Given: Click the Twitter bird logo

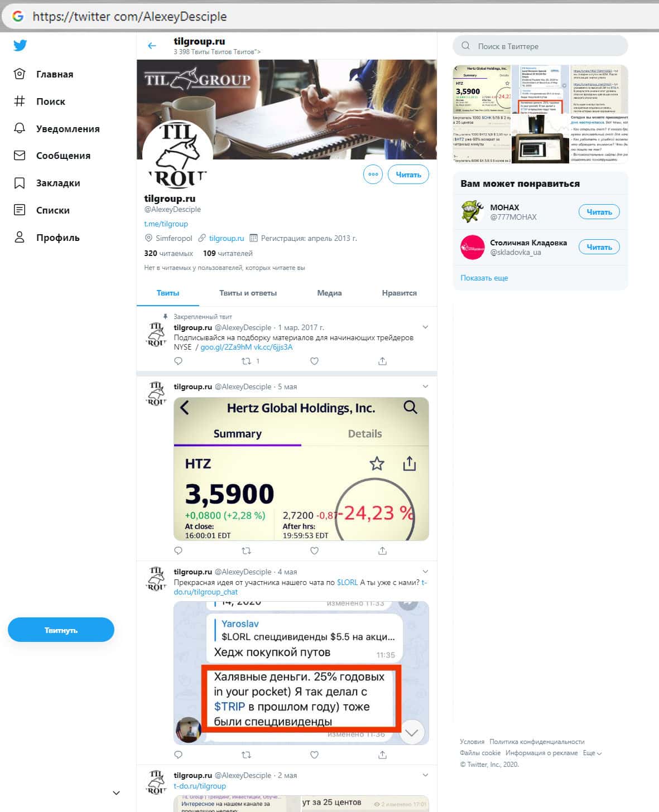Looking at the screenshot, I should tap(20, 46).
